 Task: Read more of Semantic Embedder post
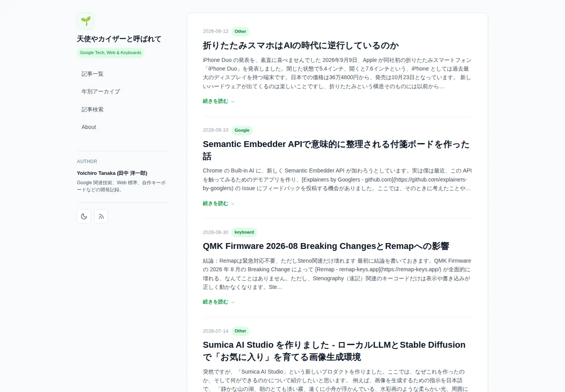[219, 203]
